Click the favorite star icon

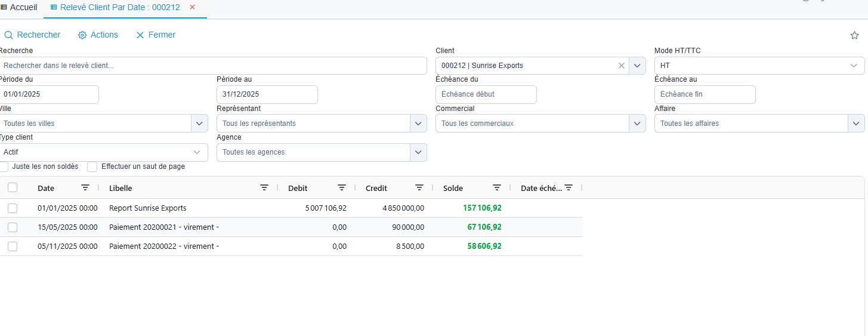(854, 35)
